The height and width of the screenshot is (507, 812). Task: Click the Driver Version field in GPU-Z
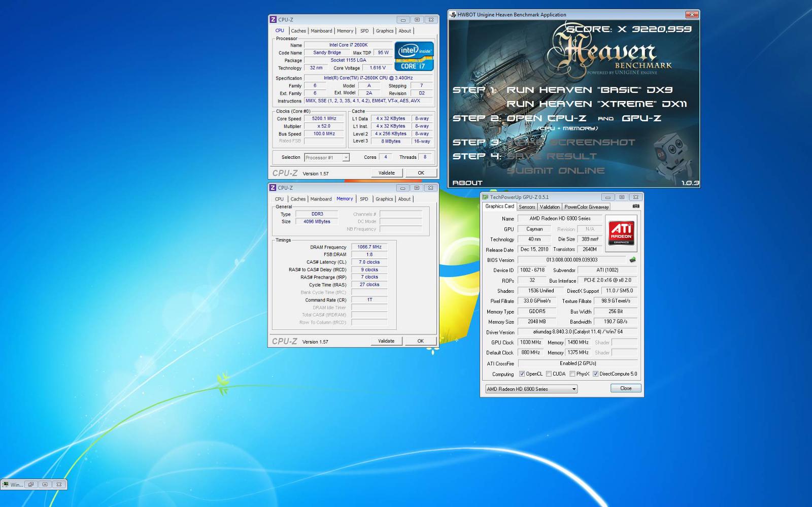(x=578, y=332)
